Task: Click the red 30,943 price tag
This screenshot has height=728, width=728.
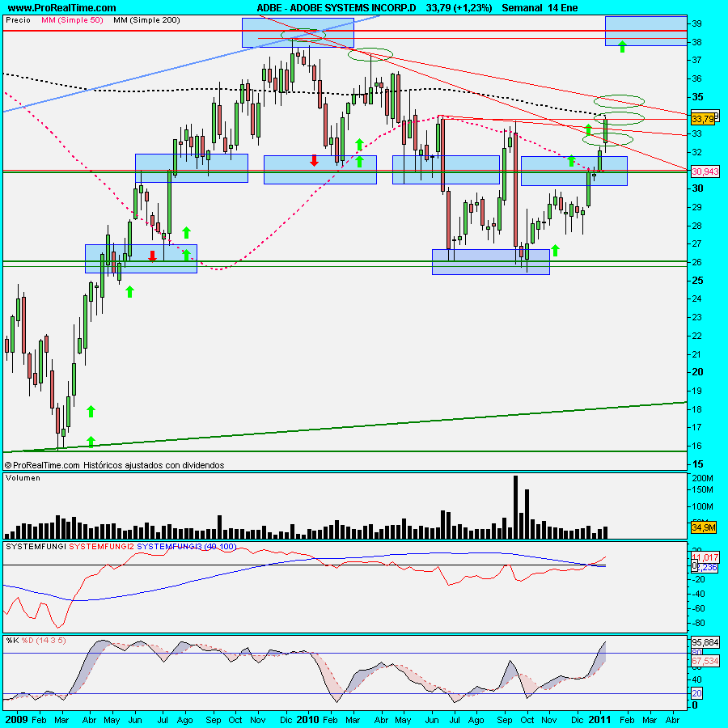Action: [x=705, y=171]
